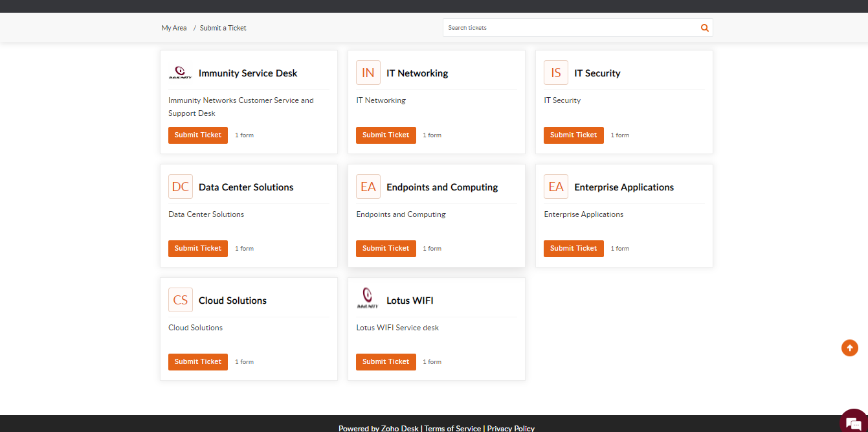Screen dimensions: 868x432
Task: Submit a ticket for Endpoints and Computing
Action: [386, 248]
